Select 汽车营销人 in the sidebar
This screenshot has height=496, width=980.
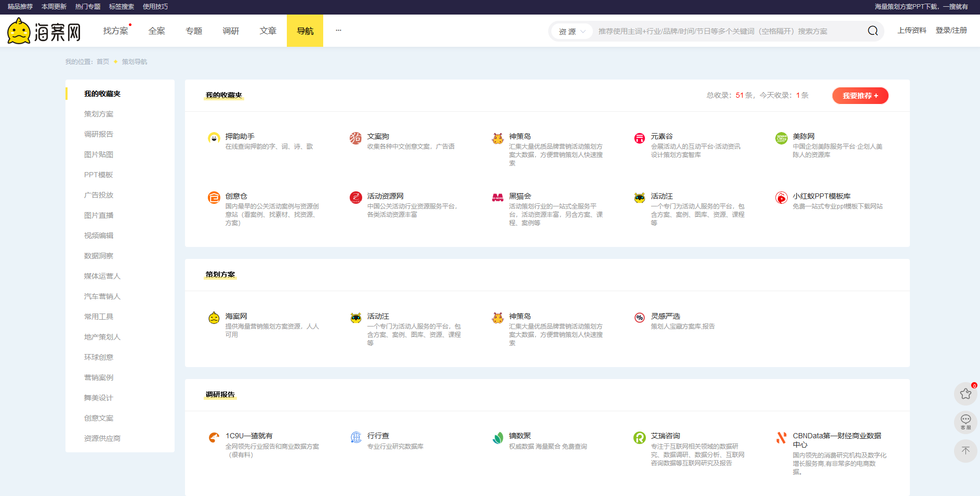pos(102,296)
